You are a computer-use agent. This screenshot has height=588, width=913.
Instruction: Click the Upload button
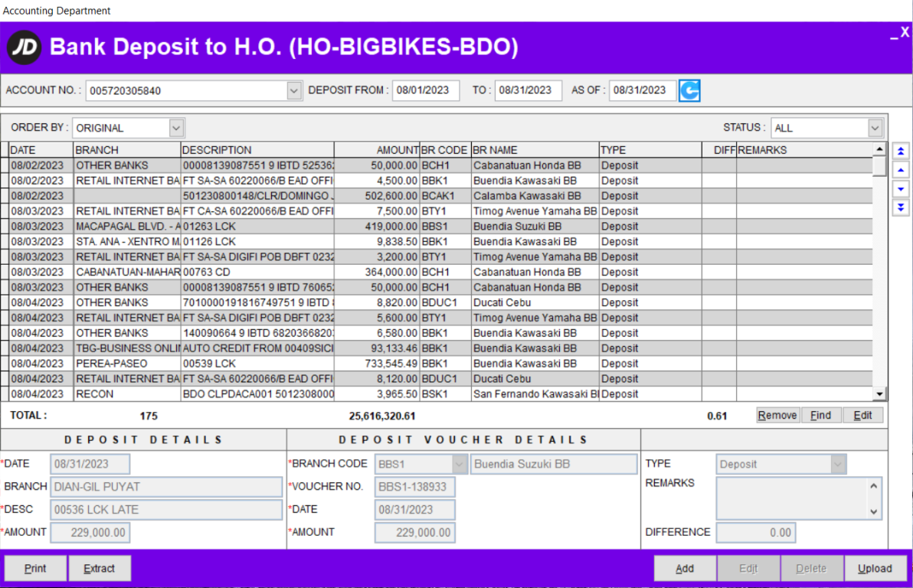875,568
